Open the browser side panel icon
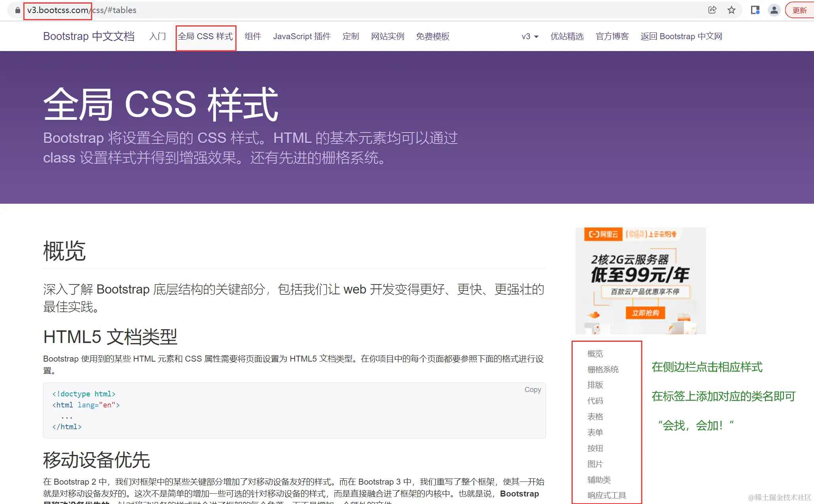 (755, 10)
